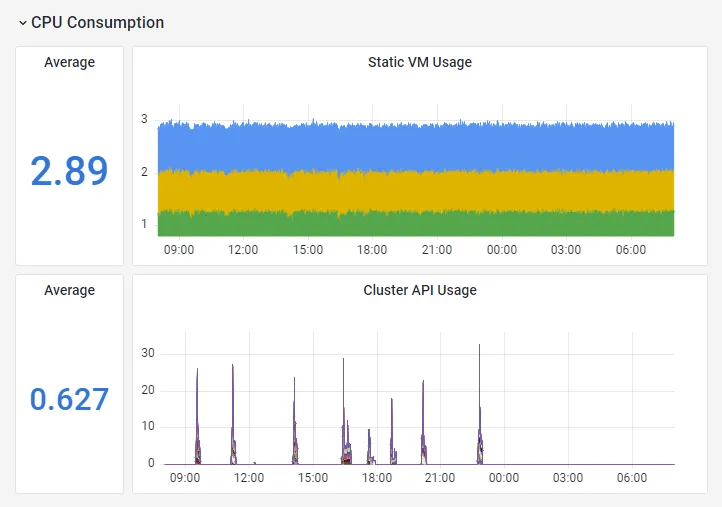The height and width of the screenshot is (507, 722).
Task: Click the spike just before 21:00 in Cluster API Usage
Action: (x=423, y=422)
